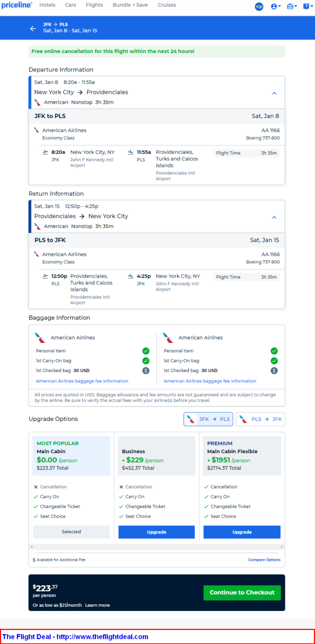Go back using the left arrow
Viewport: 315px width, 644px height.
33,28
